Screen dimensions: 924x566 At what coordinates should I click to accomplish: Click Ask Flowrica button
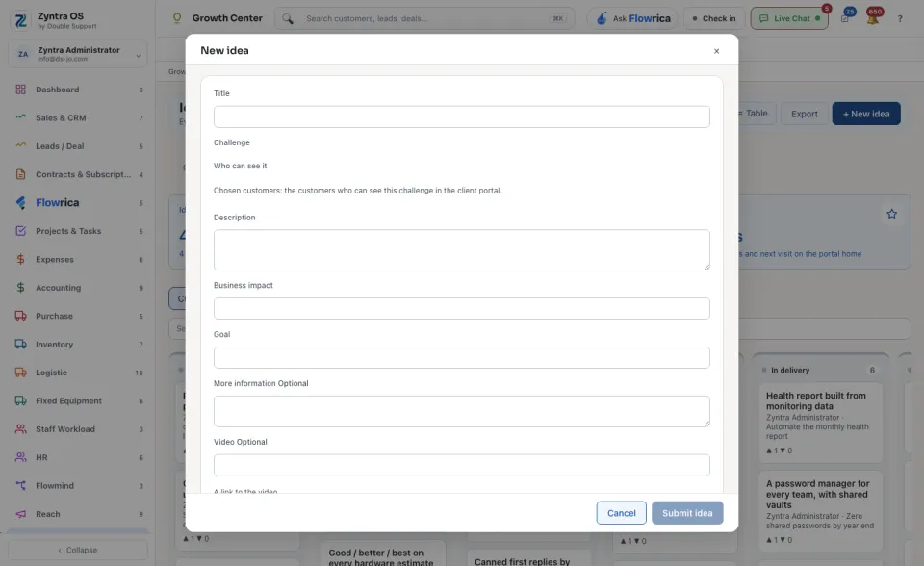[633, 18]
